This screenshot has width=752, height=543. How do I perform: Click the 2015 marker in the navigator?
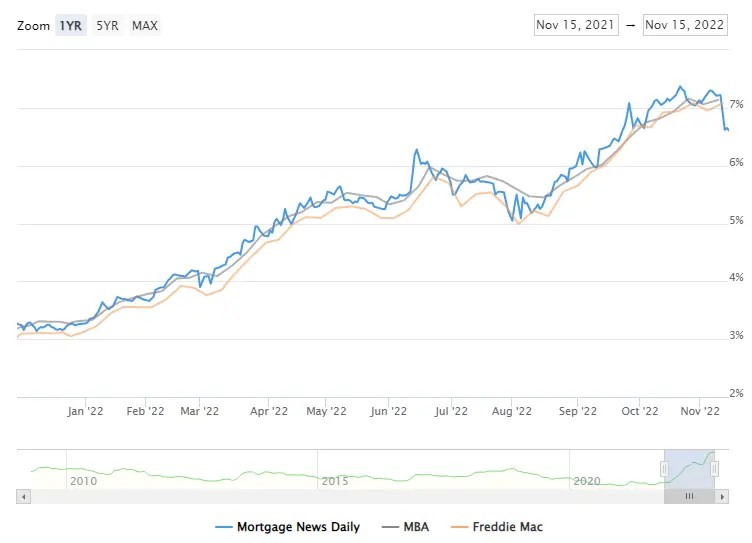click(x=335, y=481)
